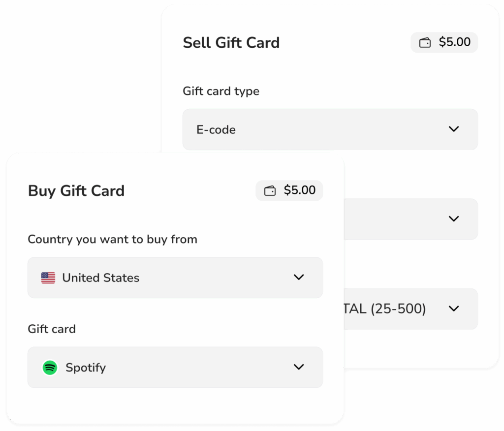Viewport: 504px width, 431px height.
Task: Click the $5.00 balance in Buy Gift Card
Action: point(300,190)
